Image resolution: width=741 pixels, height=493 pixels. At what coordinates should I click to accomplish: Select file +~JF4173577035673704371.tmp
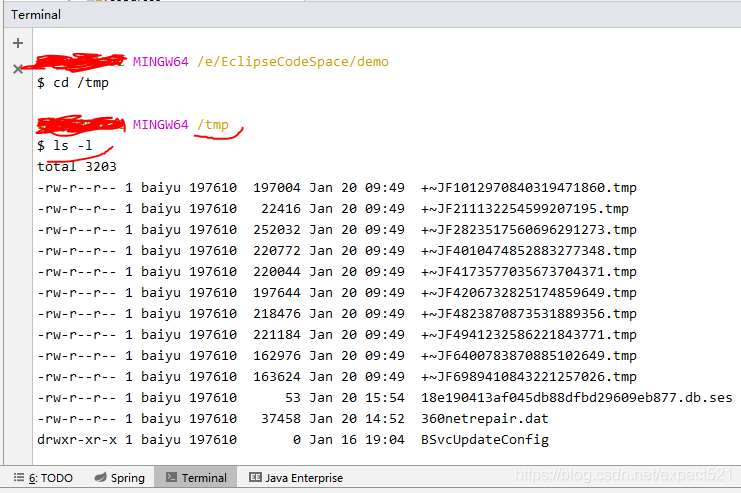pyautogui.click(x=529, y=272)
